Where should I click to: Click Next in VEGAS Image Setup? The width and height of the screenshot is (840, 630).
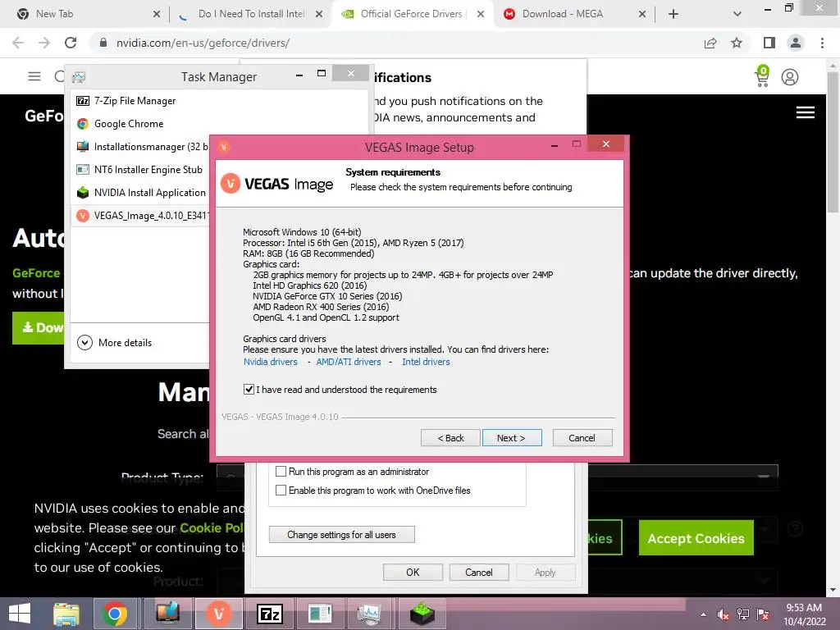point(512,438)
